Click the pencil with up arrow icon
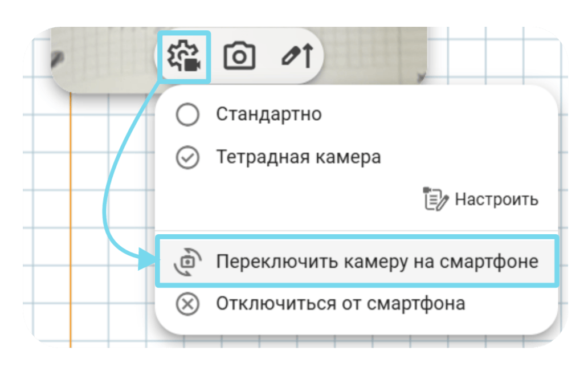588x367 pixels. pyautogui.click(x=297, y=56)
